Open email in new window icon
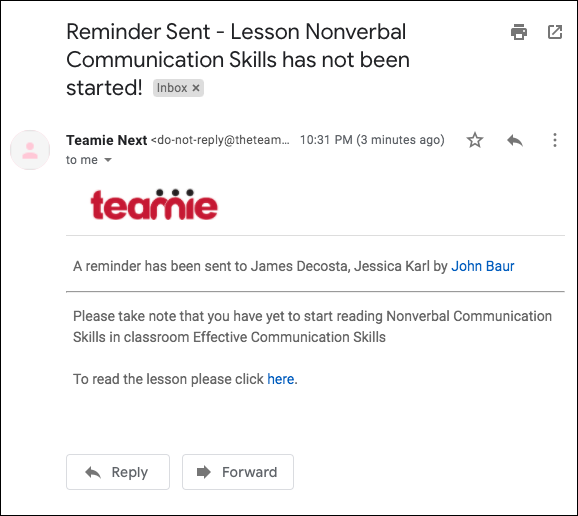 (555, 32)
